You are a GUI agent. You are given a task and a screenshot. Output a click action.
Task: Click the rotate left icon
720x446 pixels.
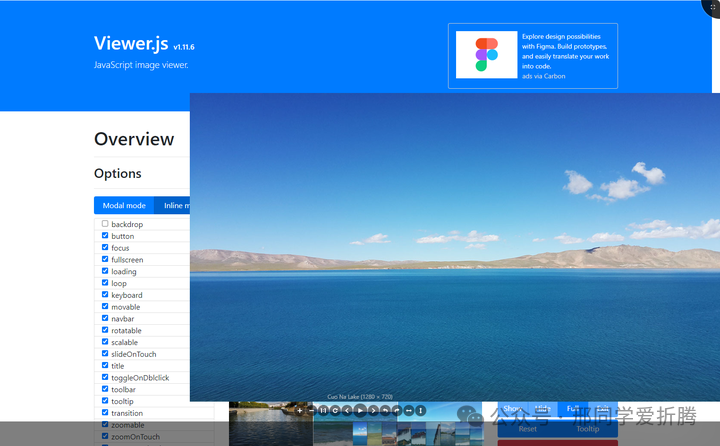tap(384, 410)
